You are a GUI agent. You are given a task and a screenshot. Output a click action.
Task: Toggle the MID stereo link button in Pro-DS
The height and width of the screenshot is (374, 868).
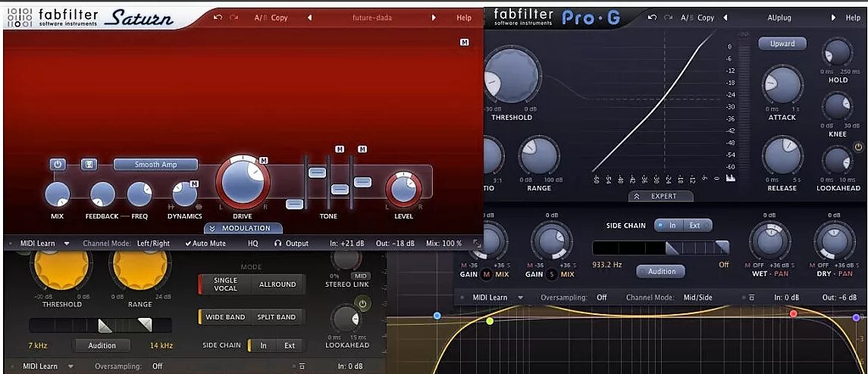click(x=362, y=276)
